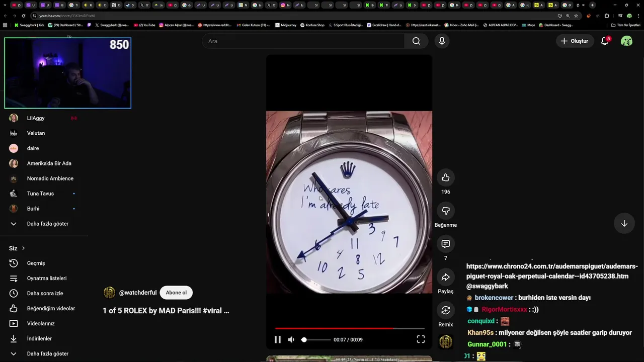Focus the Ara search field
The width and height of the screenshot is (644, 362).
click(x=303, y=41)
